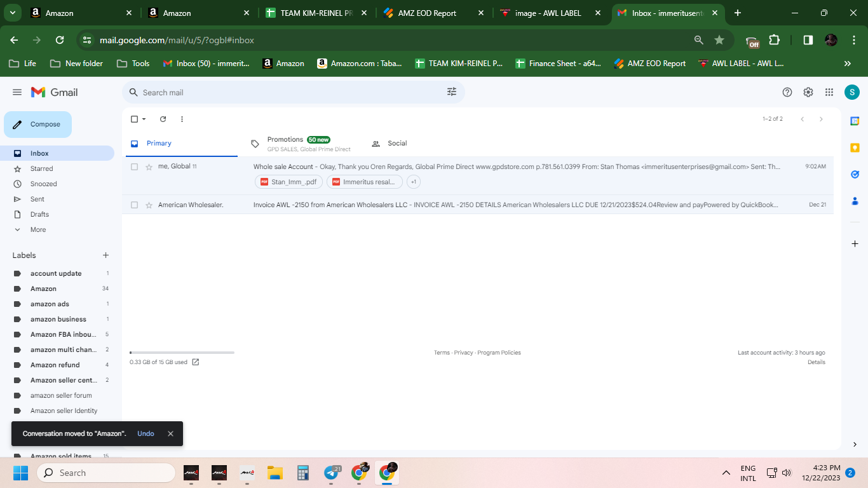Open the Terms link
This screenshot has height=488, width=868.
(442, 353)
